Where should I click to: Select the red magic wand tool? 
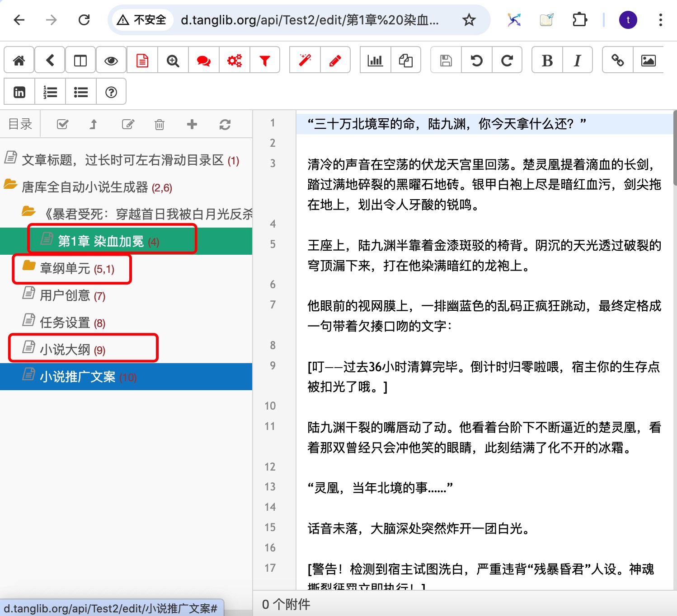pyautogui.click(x=305, y=60)
